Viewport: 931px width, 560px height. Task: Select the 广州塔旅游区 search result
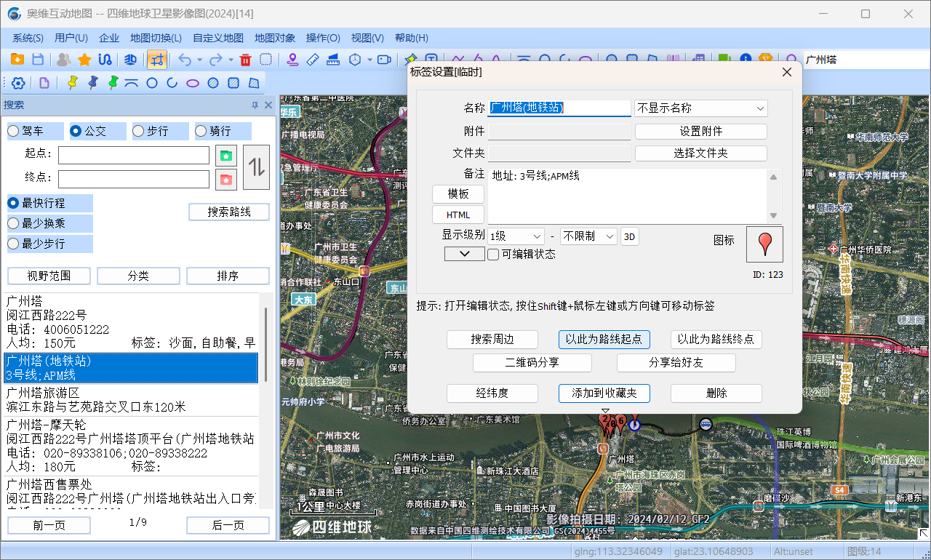[x=131, y=400]
